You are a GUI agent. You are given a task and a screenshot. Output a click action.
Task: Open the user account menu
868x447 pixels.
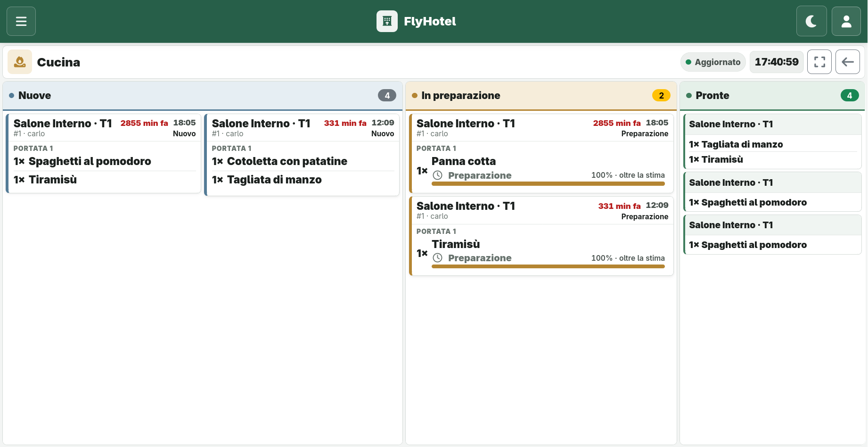[846, 21]
